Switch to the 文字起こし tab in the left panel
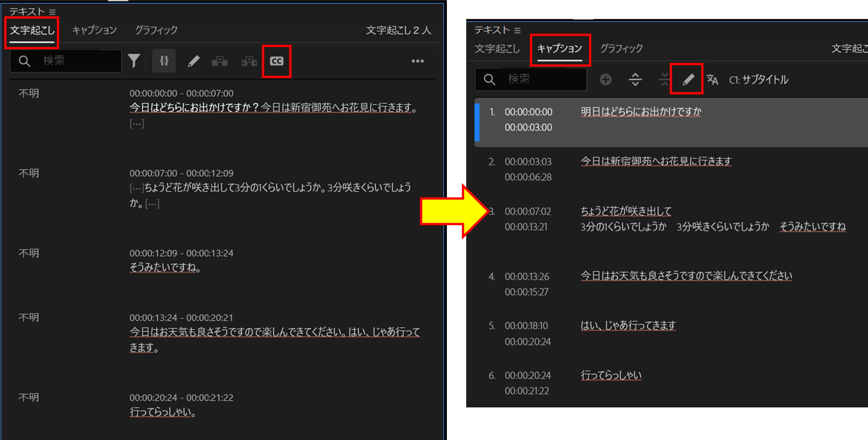Screen dimensions: 868x440 click(32, 30)
